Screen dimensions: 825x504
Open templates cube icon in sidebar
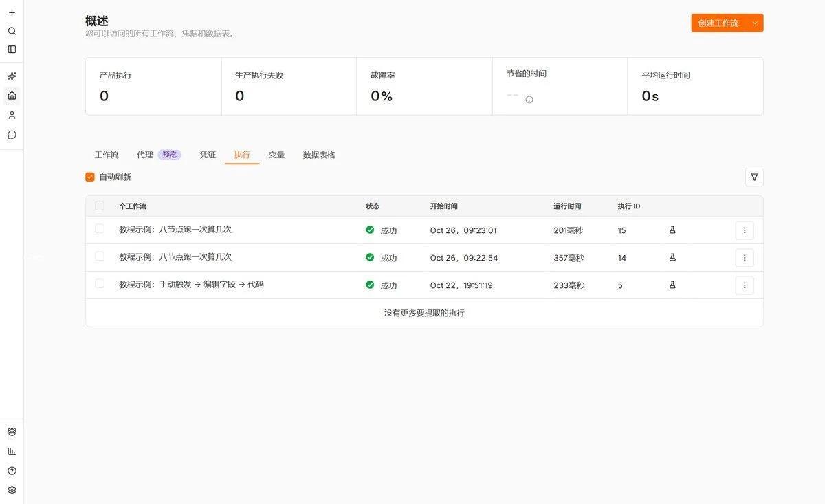pos(12,432)
